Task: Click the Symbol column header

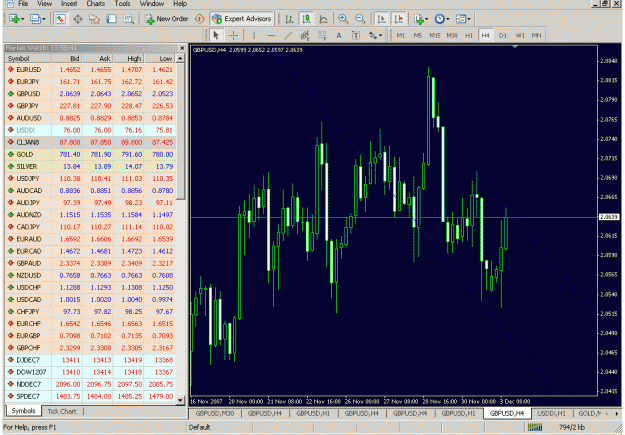Action: pyautogui.click(x=28, y=59)
